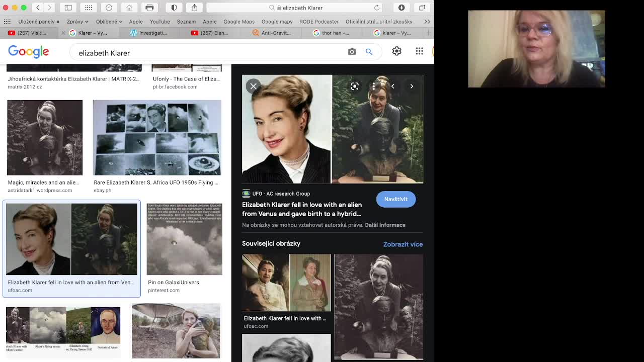Open the Google apps grid

(x=419, y=51)
